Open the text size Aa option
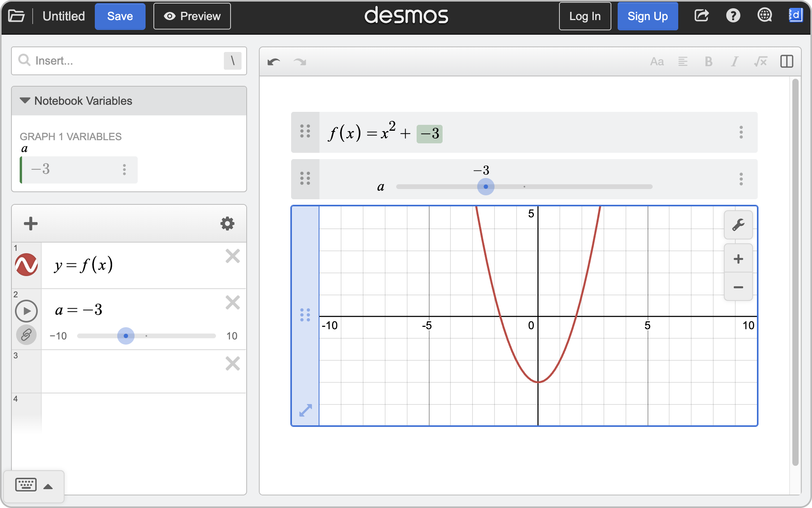Screen dimensions: 812x508 pos(657,61)
